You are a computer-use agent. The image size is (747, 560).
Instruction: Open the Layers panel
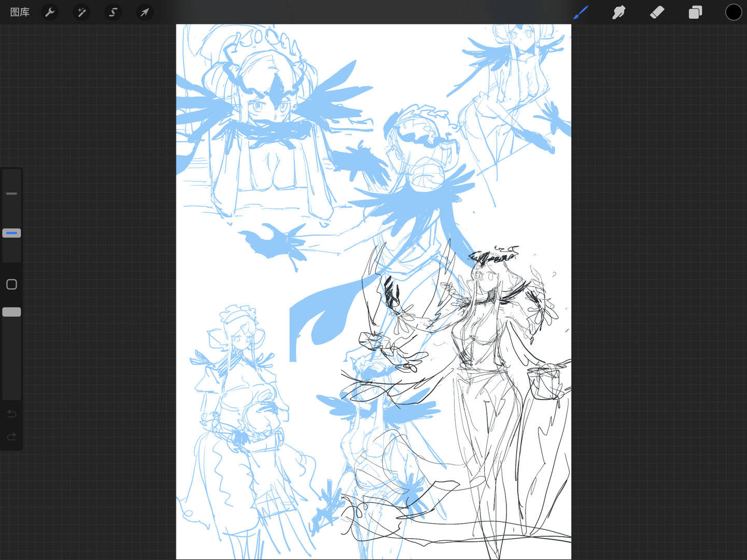click(695, 12)
